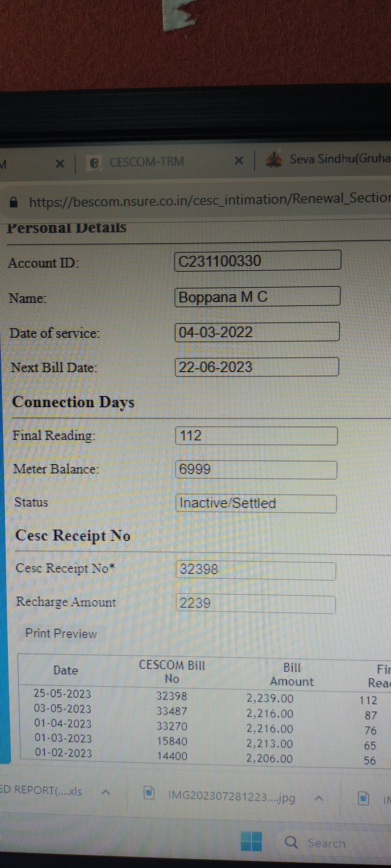The width and height of the screenshot is (391, 868).
Task: Click final reading 56 in the table
Action: click(370, 761)
